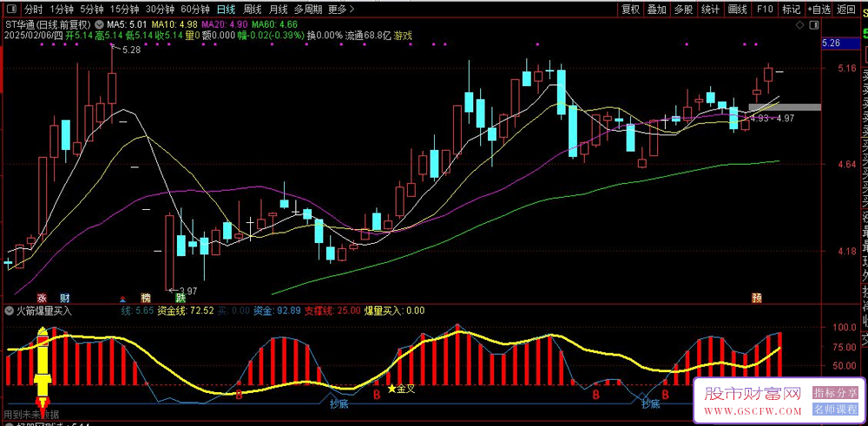Click the 叠加 overlay button
The height and width of the screenshot is (426, 868).
click(657, 9)
